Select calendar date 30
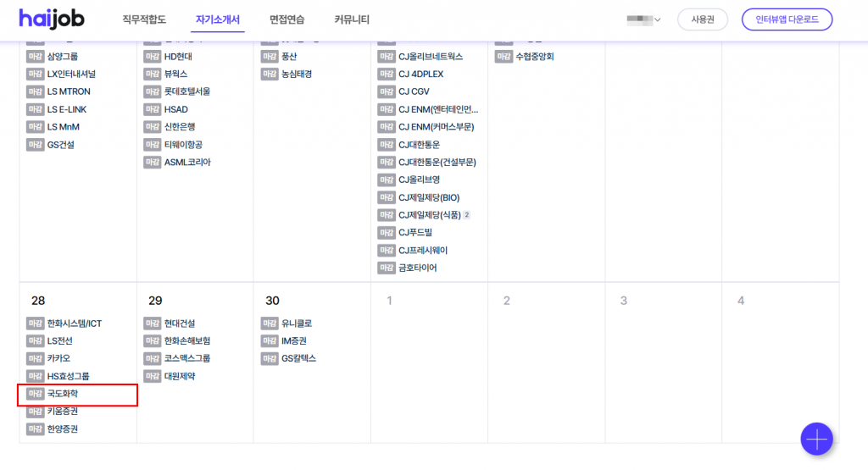868x470 pixels. (272, 301)
